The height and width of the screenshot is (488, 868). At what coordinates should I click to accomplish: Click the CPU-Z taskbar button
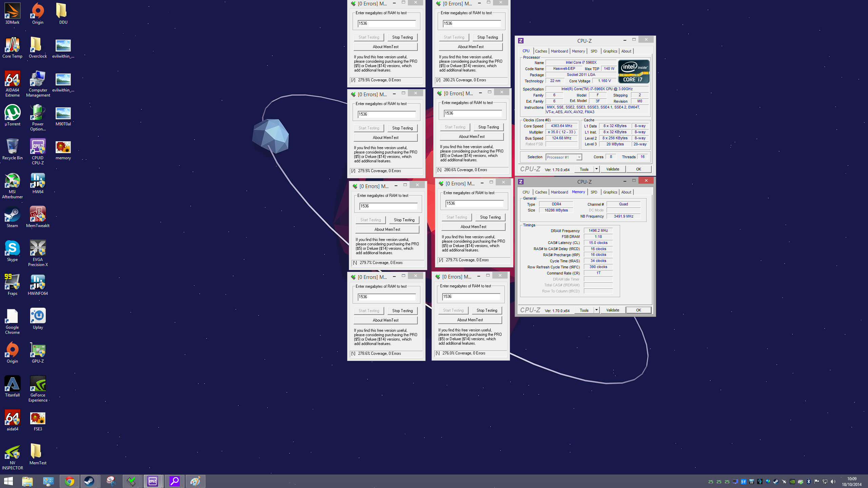[x=153, y=481]
